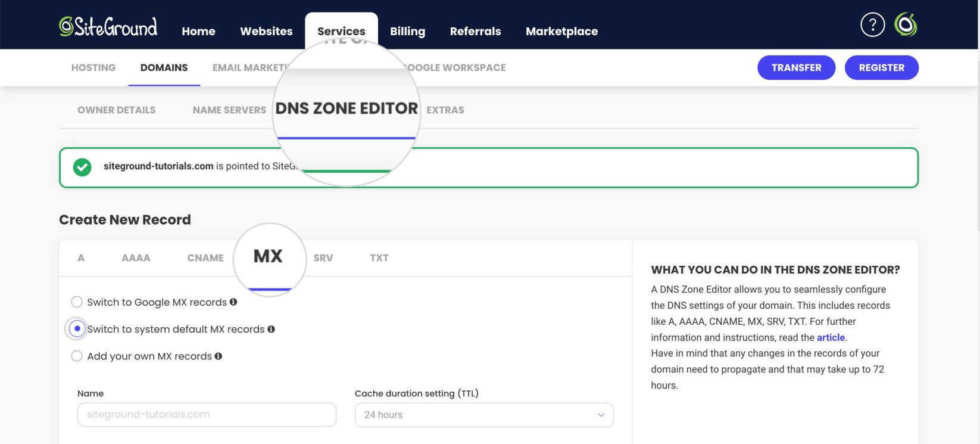Open the Extras tab
The image size is (980, 444).
click(445, 110)
